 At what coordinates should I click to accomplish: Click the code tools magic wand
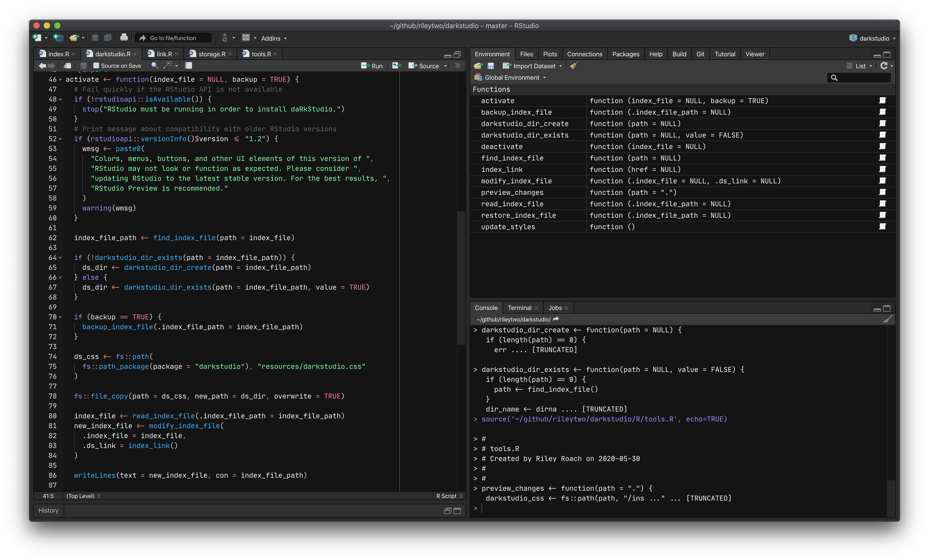(x=167, y=66)
